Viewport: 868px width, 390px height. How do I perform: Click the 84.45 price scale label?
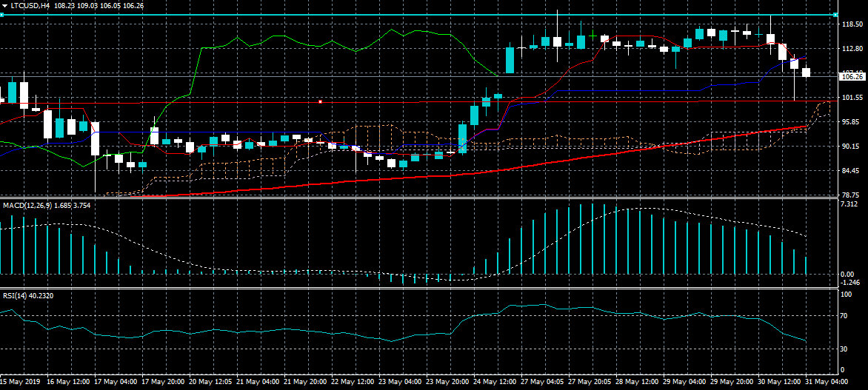[x=852, y=171]
